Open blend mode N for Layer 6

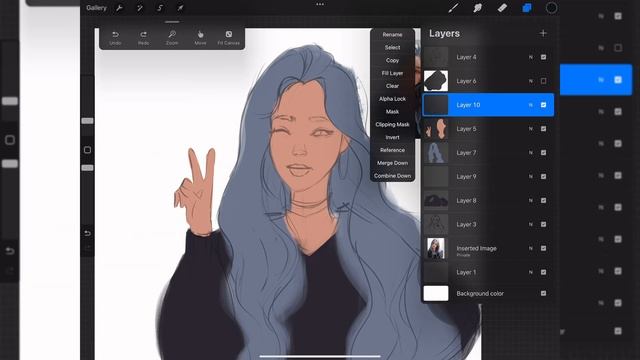click(x=531, y=81)
